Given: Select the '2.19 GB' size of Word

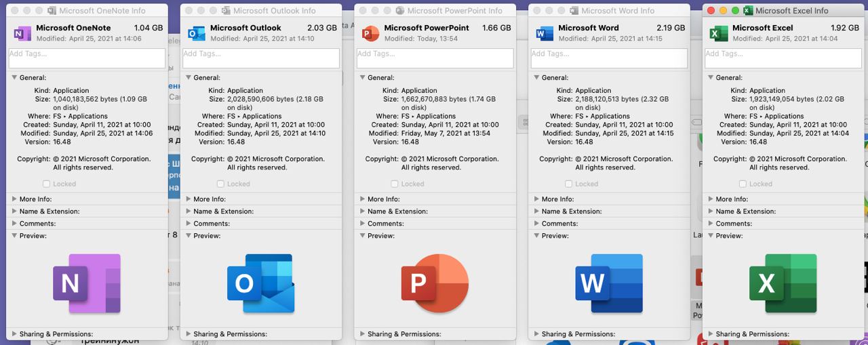Looking at the screenshot, I should [671, 28].
